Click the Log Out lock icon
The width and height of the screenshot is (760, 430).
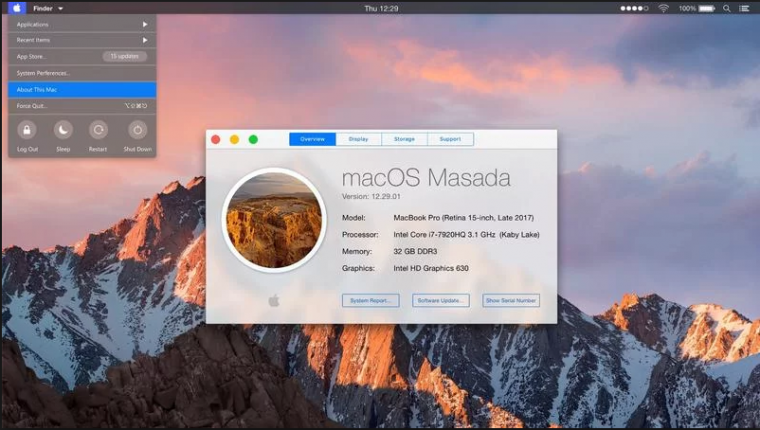coord(27,129)
